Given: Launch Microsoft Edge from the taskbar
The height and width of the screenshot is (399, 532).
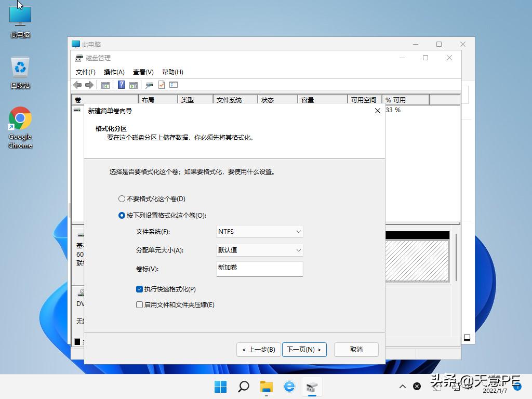Looking at the screenshot, I should 289,387.
